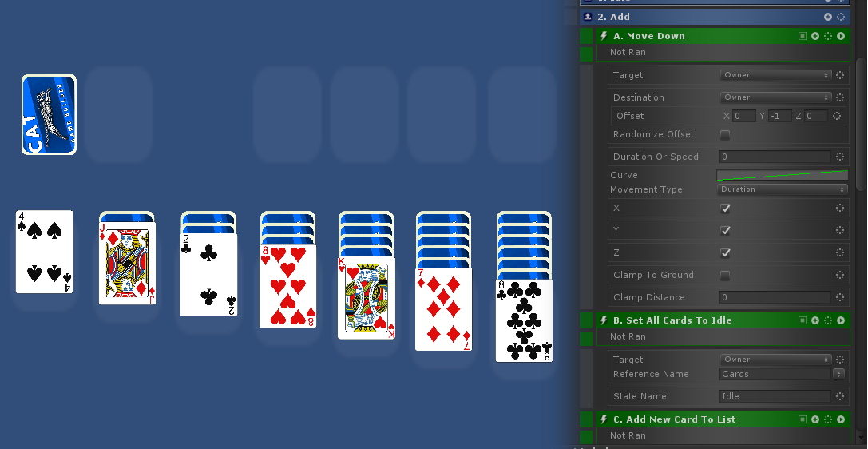Click the face-down CAT stock deck
868x449 pixels.
(49, 114)
